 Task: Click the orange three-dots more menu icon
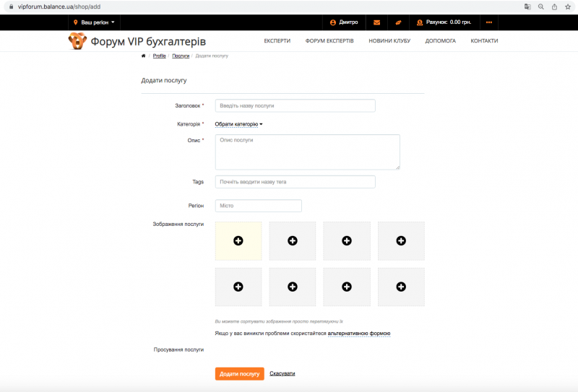[489, 22]
